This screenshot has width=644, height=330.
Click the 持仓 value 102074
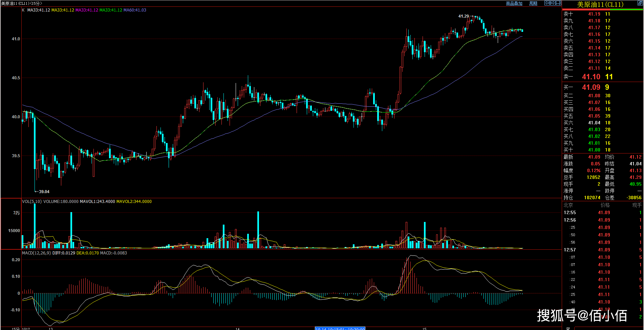click(592, 198)
